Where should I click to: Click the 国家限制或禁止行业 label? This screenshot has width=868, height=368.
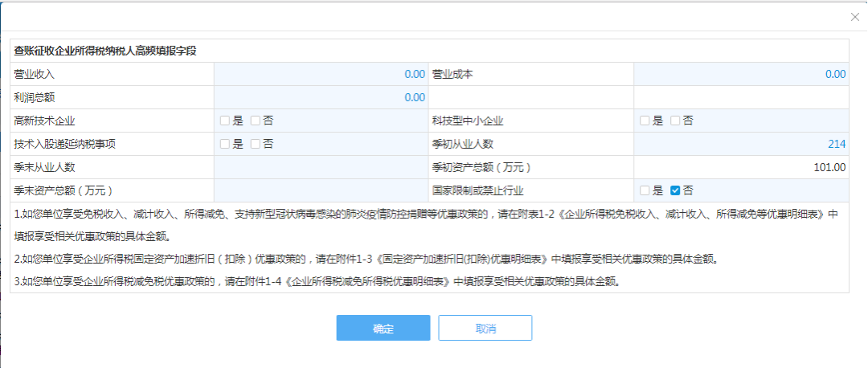pyautogui.click(x=477, y=190)
